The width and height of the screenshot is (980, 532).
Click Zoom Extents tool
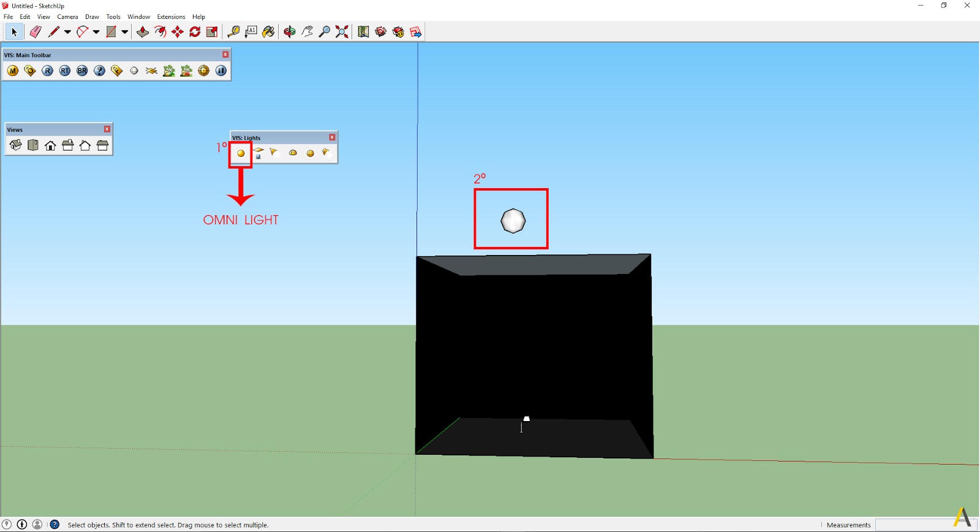click(342, 32)
